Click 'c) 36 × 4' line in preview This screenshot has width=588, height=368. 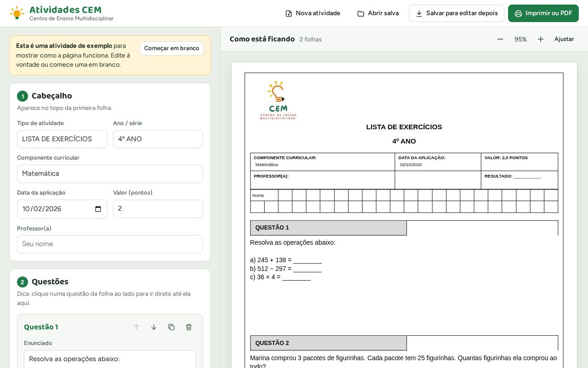(x=280, y=277)
